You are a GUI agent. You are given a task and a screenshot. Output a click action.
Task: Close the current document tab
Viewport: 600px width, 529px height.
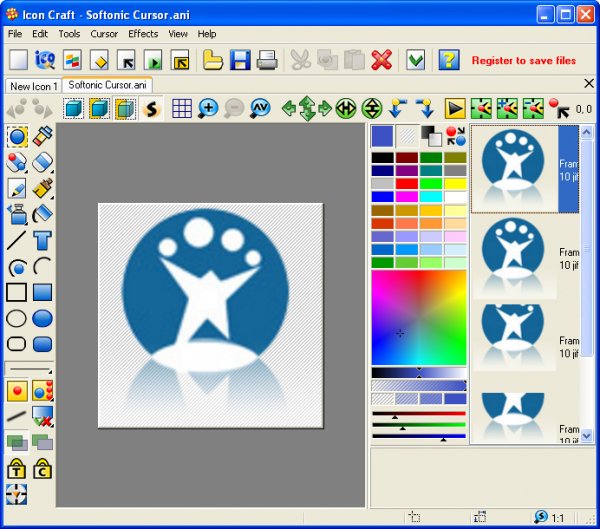(589, 83)
